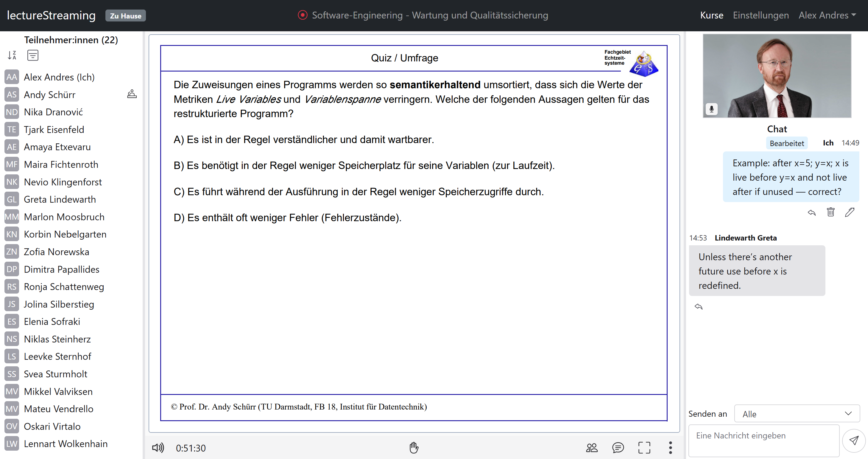
Task: Click the message input field
Action: pyautogui.click(x=763, y=440)
